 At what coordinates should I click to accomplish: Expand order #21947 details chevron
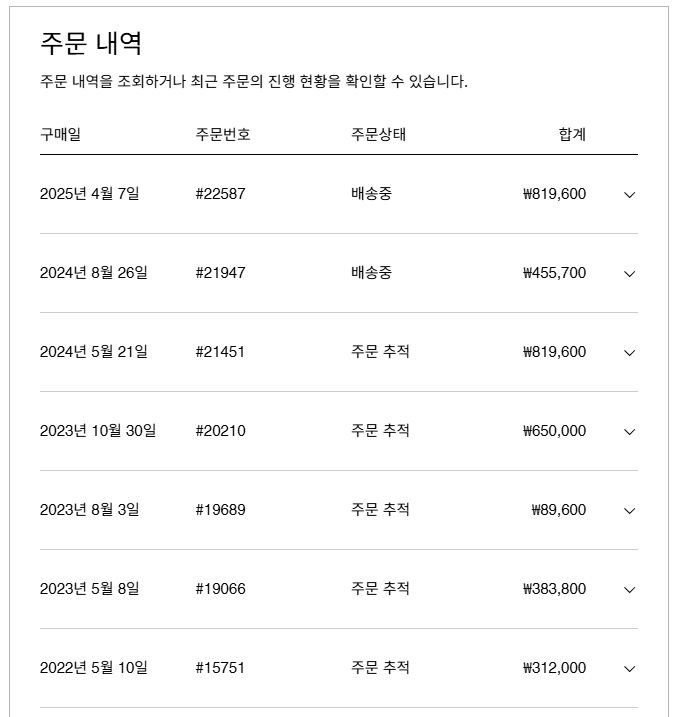click(629, 273)
